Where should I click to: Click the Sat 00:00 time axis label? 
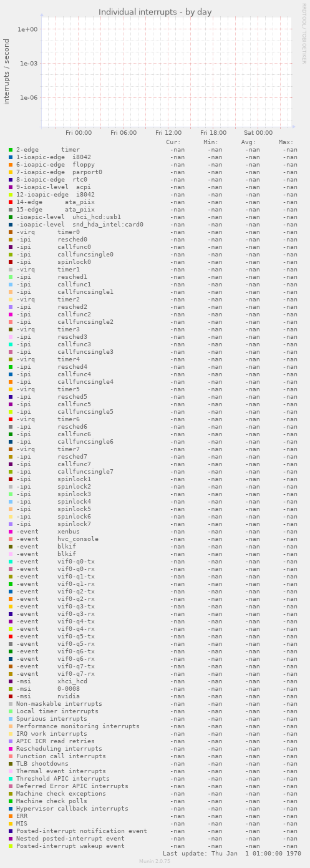coord(258,133)
